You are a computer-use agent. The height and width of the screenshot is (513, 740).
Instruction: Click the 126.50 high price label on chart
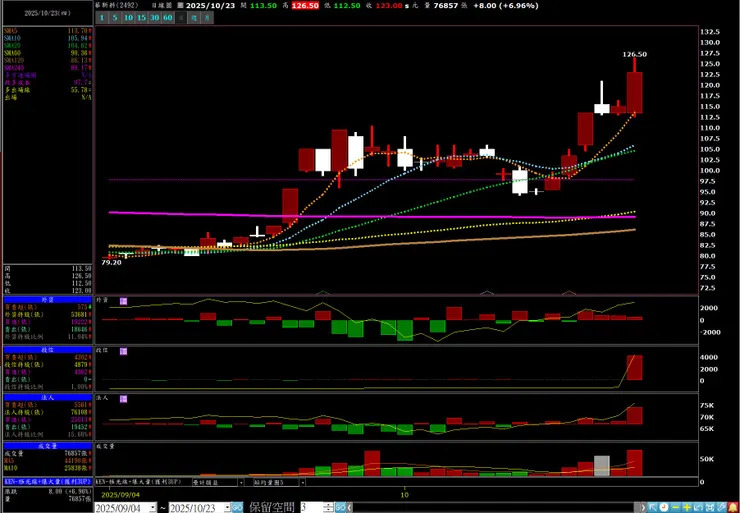point(635,54)
